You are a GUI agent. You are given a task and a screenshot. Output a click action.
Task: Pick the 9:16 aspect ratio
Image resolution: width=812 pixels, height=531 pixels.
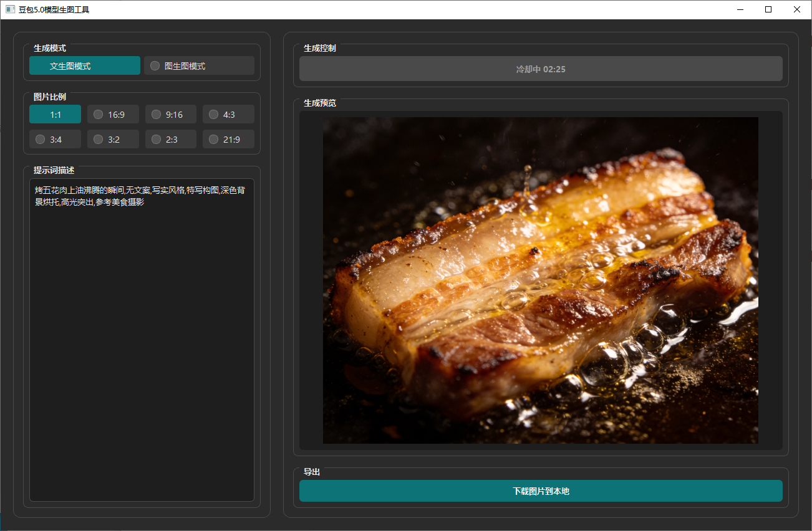(x=171, y=114)
